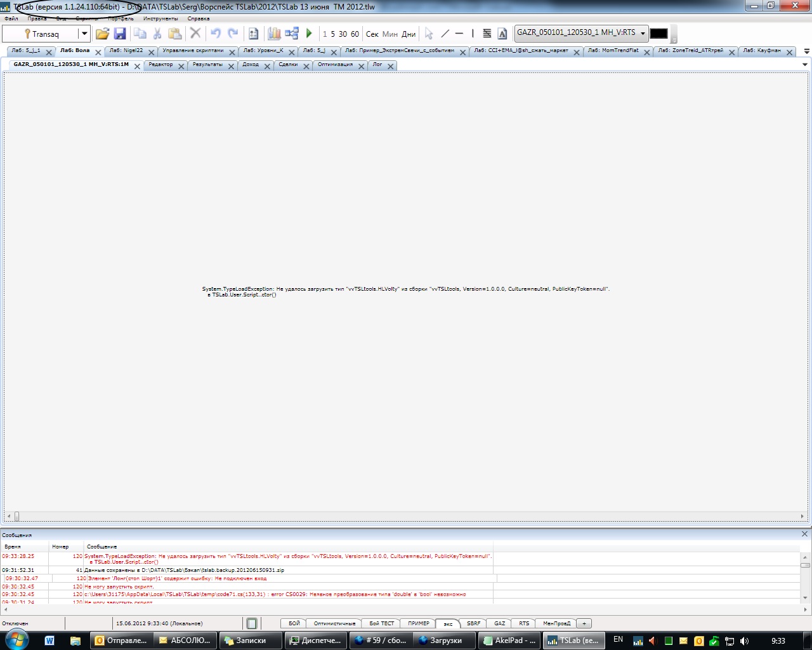Click the Paste clipboard icon
Viewport: 812px width, 650px height.
(x=175, y=34)
